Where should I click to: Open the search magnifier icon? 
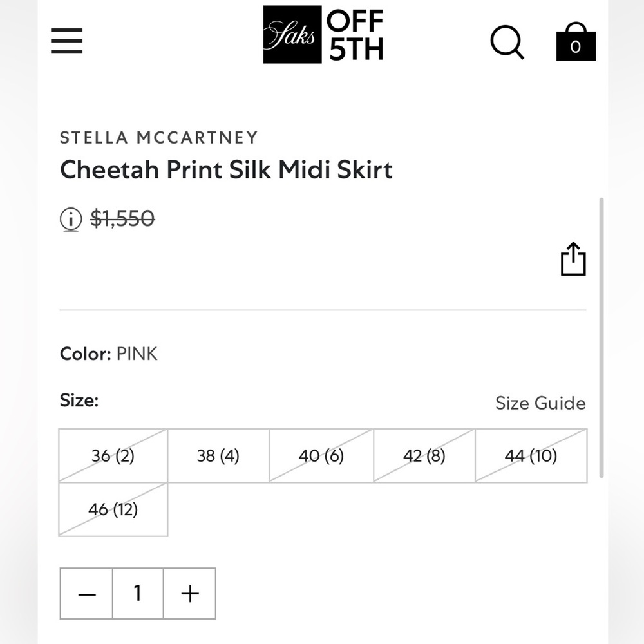[507, 43]
